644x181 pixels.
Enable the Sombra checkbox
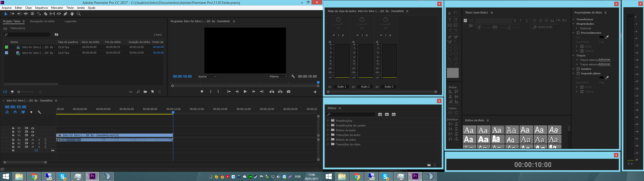[578, 69]
